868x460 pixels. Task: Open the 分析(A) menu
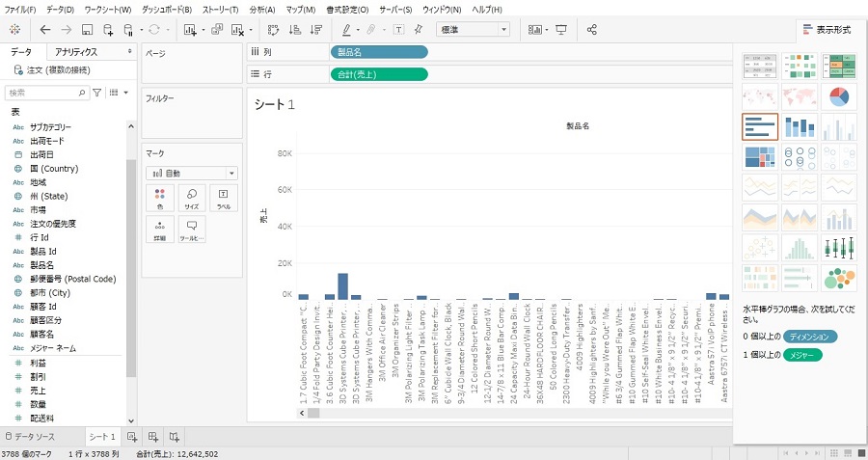click(262, 9)
